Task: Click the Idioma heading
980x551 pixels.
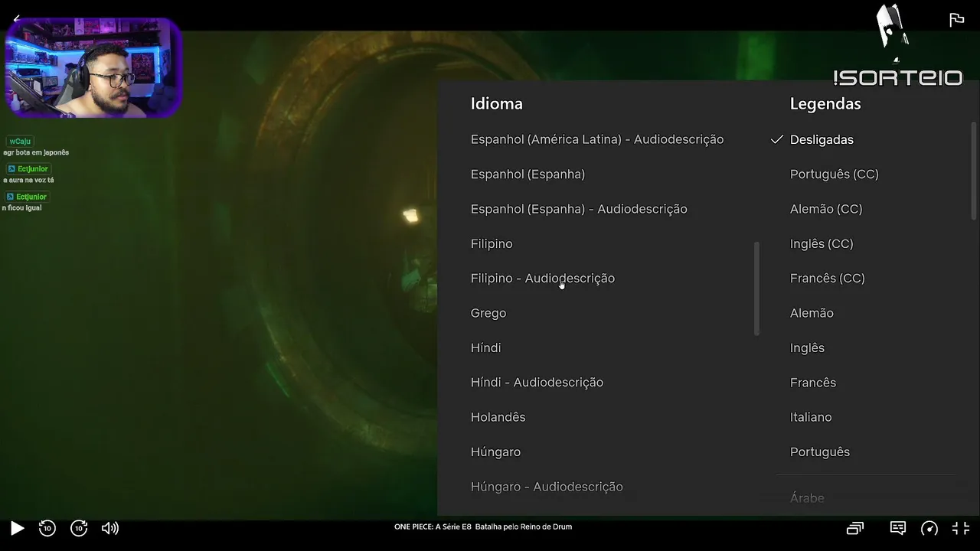Action: (497, 103)
